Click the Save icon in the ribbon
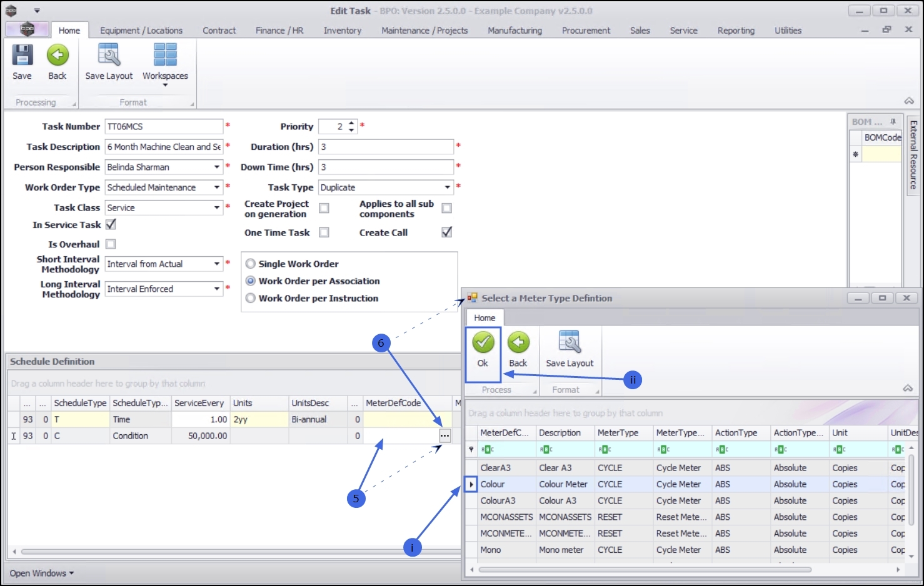The image size is (924, 586). pos(23,55)
